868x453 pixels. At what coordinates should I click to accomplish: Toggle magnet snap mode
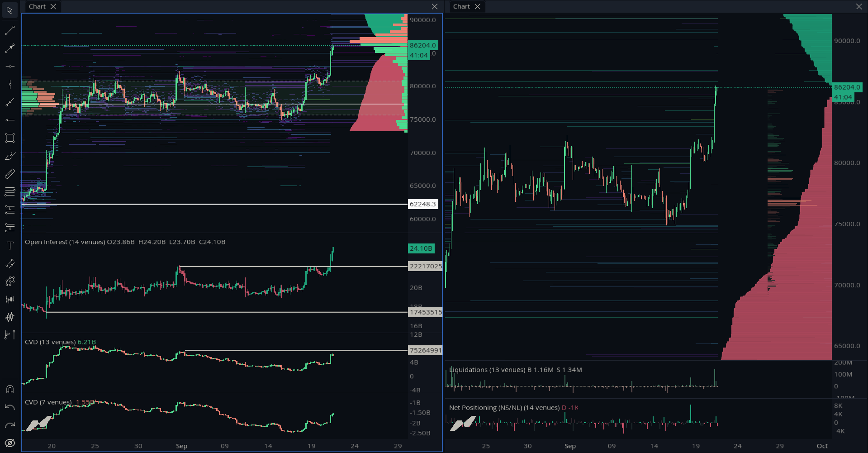pos(9,389)
